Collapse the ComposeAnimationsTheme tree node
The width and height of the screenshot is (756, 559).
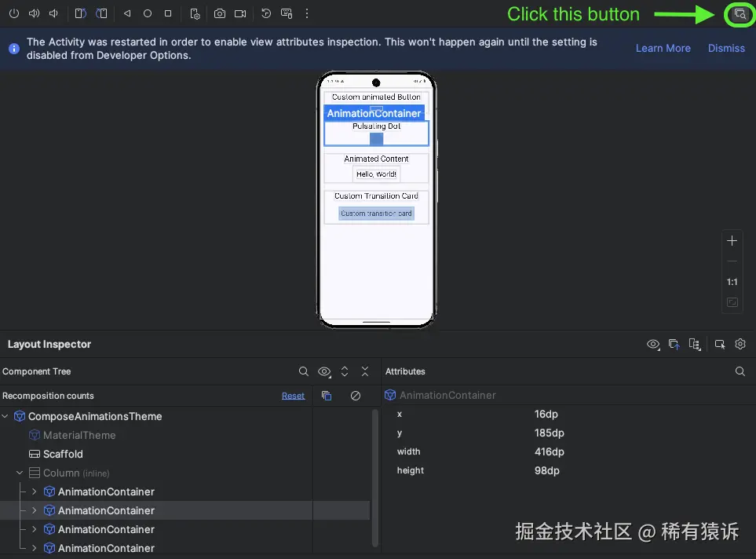[5, 416]
